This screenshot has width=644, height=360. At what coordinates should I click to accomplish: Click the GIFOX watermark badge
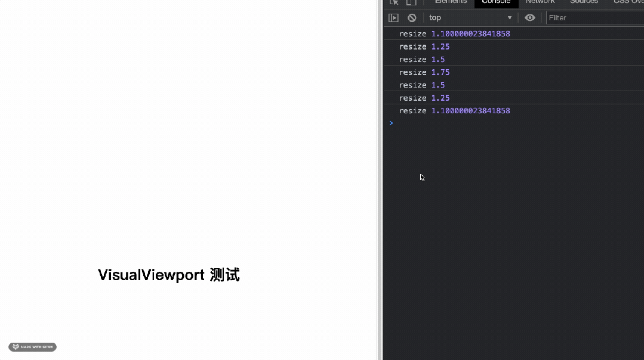click(x=32, y=347)
